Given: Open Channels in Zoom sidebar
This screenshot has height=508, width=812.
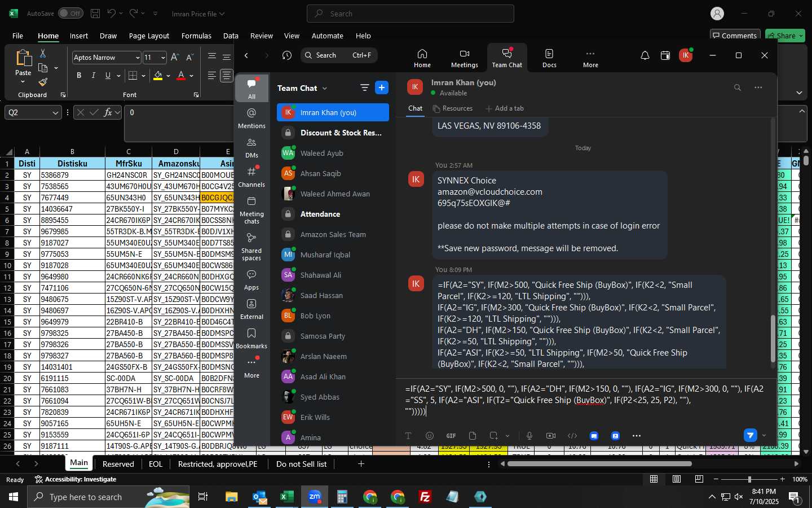Looking at the screenshot, I should pyautogui.click(x=251, y=177).
